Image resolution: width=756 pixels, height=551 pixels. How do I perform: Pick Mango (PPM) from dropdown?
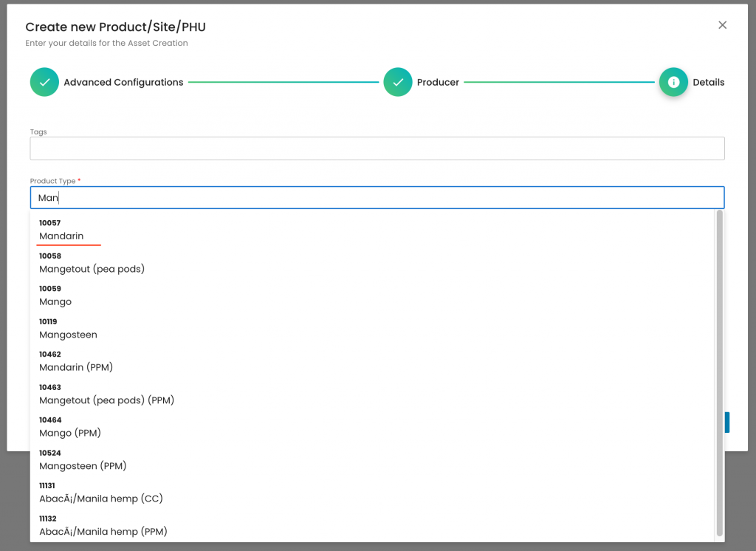[x=70, y=433]
